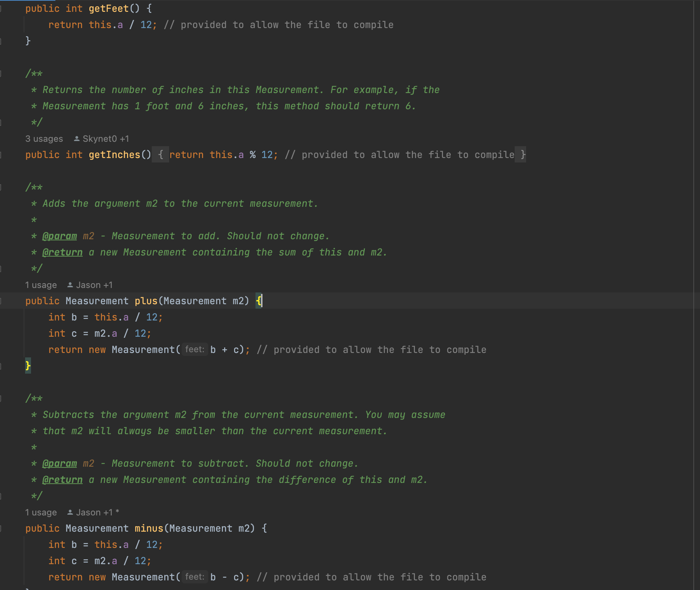Click the feet: parameter hint in plus return

coord(195,350)
